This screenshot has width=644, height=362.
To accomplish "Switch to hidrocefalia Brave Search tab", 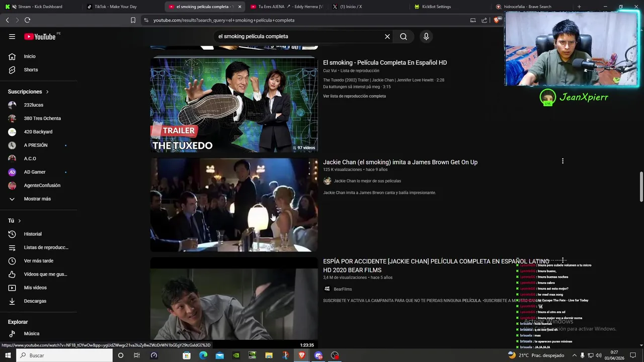I will (x=532, y=7).
